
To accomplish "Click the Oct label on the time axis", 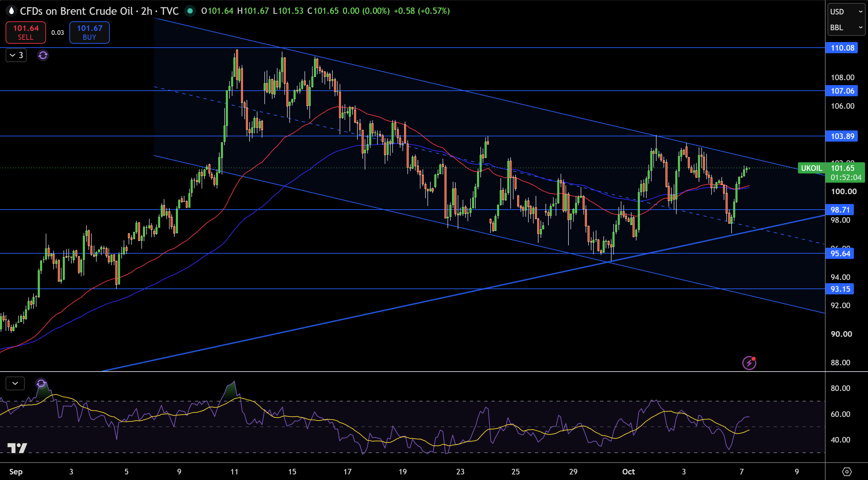I will coord(628,471).
